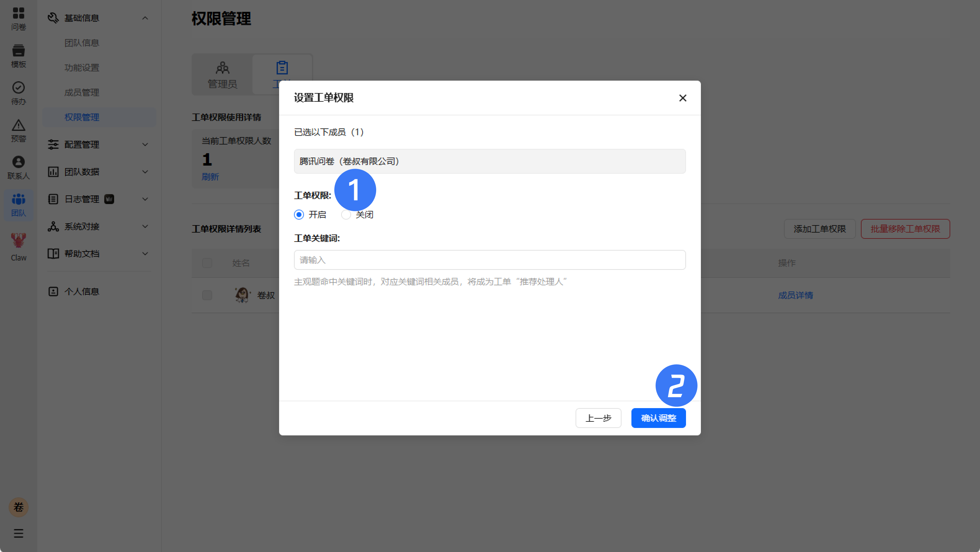Click the 配置管理 sliders icon
The height and width of the screenshot is (552, 980).
click(x=53, y=145)
